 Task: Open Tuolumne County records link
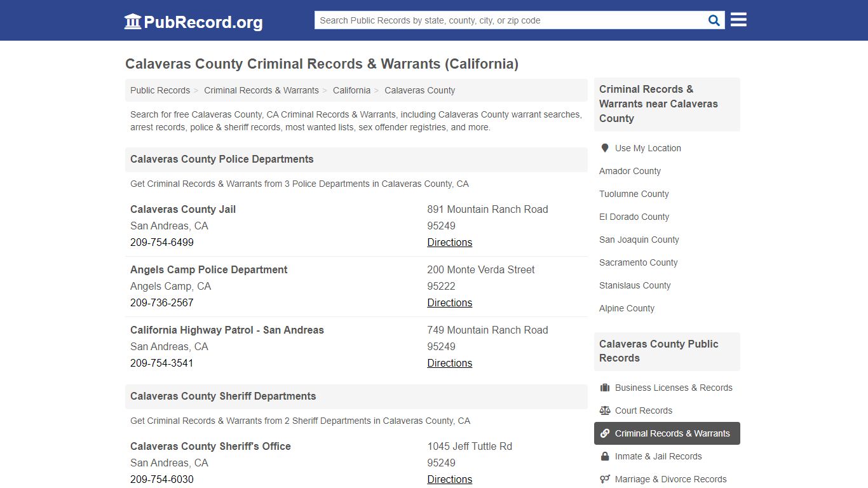pyautogui.click(x=634, y=194)
